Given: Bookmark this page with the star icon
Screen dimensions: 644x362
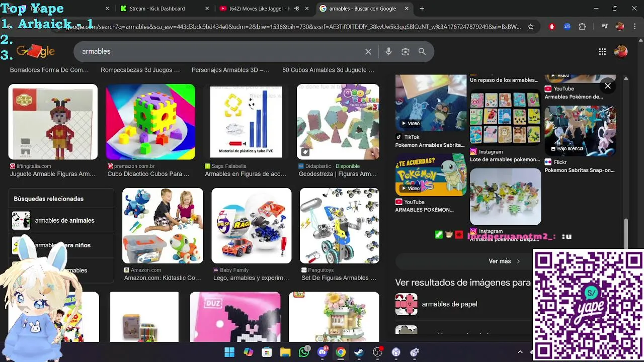Looking at the screenshot, I should coord(530,27).
